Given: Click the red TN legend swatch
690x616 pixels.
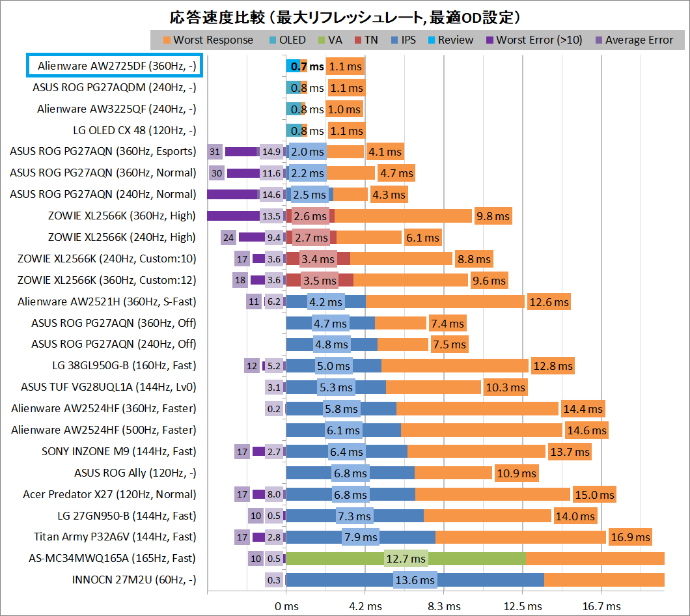Looking at the screenshot, I should click(x=358, y=40).
